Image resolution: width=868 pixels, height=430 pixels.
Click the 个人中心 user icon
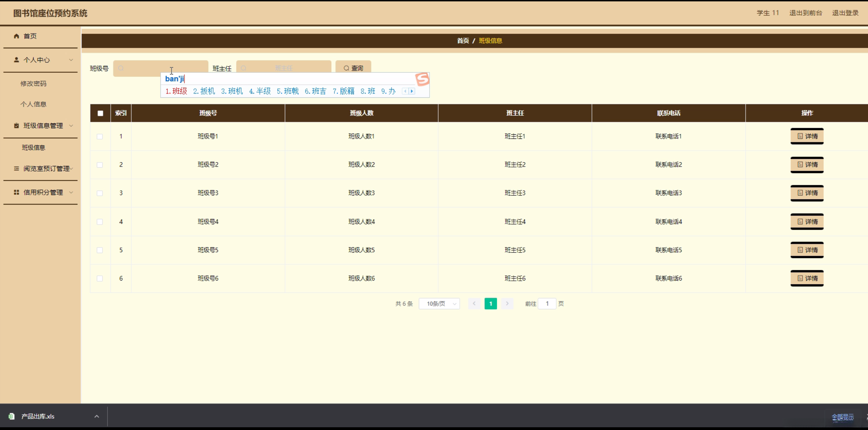16,60
